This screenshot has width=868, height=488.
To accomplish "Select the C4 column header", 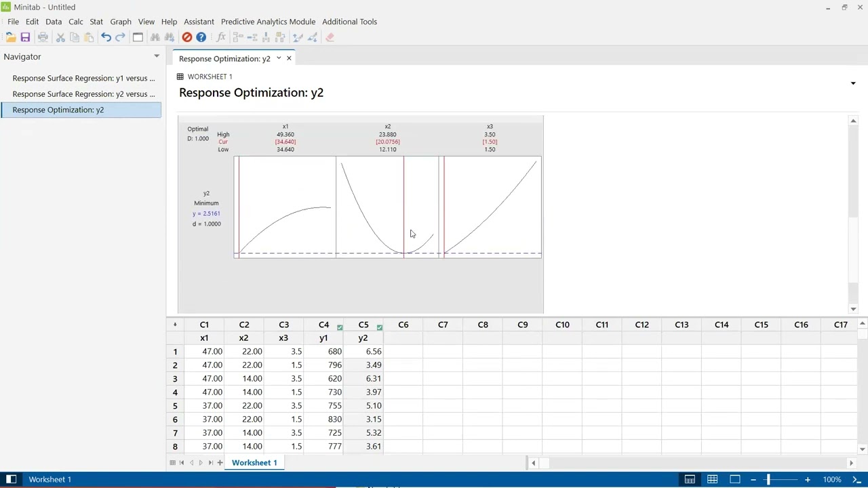I will click(323, 325).
